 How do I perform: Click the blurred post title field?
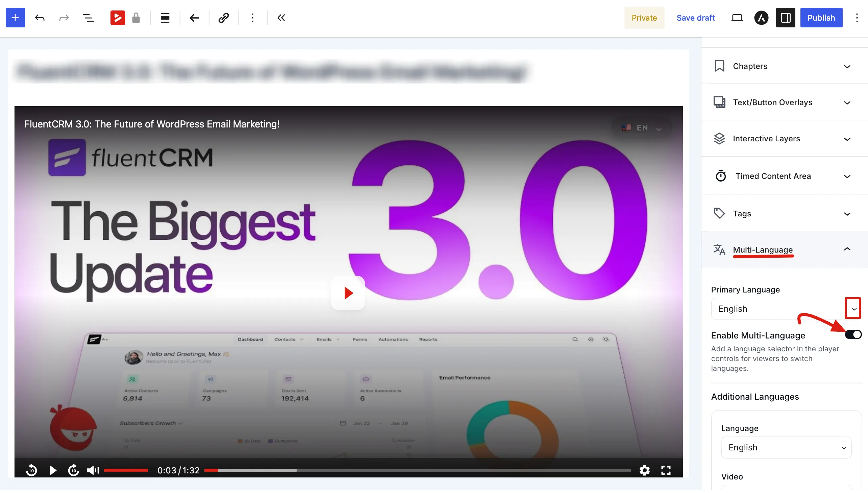[x=272, y=71]
